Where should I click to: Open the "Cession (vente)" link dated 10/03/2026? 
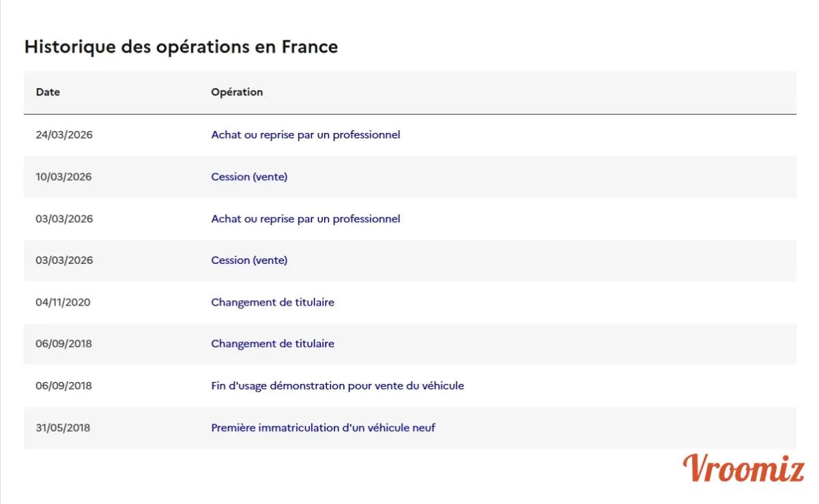pos(249,177)
